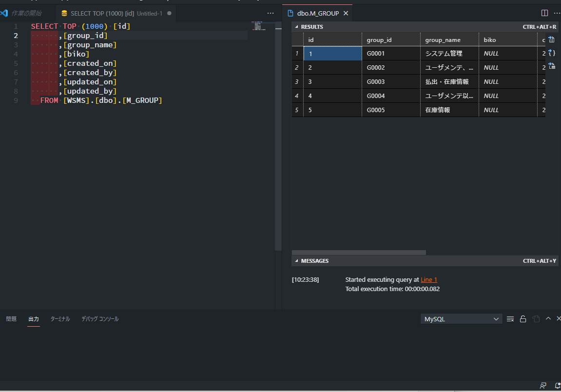This screenshot has width=561, height=392.
Task: Select cell 払出・在庫情報 in results
Action: pyautogui.click(x=449, y=81)
